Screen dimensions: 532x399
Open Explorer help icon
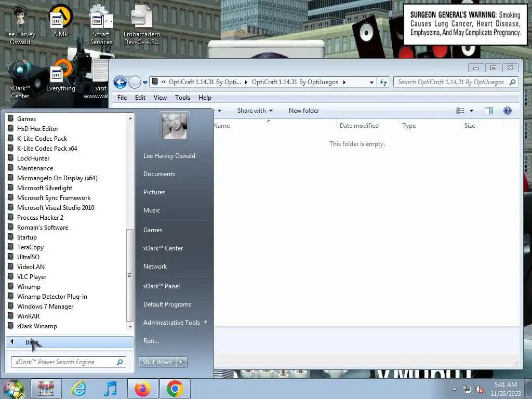(x=508, y=111)
